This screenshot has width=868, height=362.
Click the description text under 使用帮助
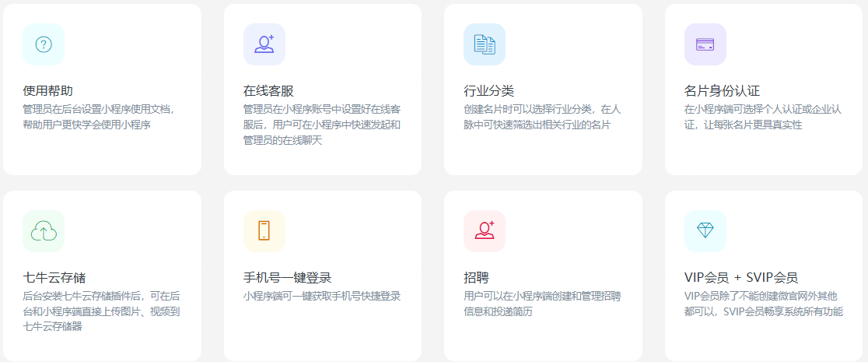(x=98, y=117)
